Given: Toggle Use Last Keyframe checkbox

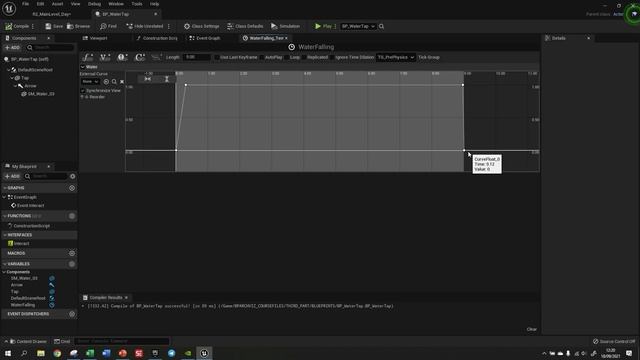Looking at the screenshot, I should coord(217,57).
